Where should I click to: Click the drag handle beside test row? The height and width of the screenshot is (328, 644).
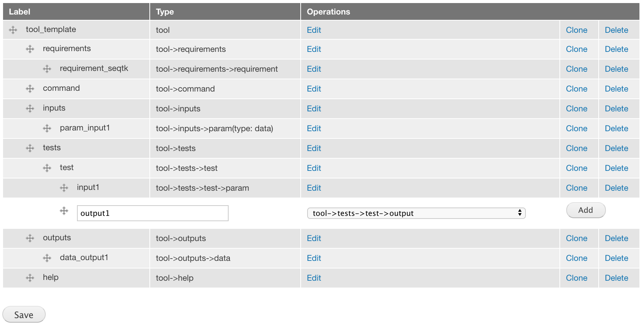[x=47, y=168]
